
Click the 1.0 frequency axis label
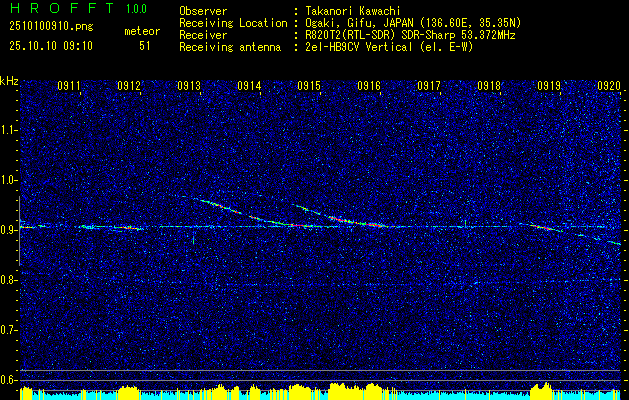9,180
